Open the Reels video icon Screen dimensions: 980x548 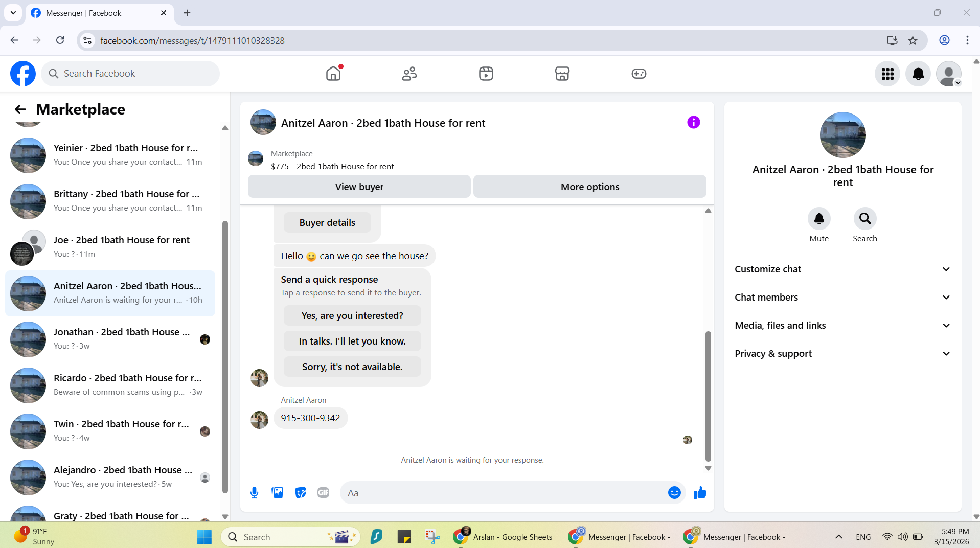click(x=486, y=74)
